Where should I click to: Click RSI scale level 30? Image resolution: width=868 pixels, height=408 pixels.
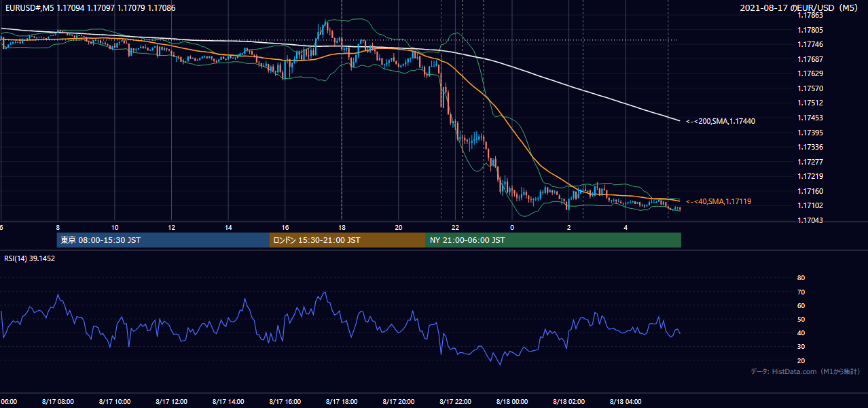[x=801, y=347]
